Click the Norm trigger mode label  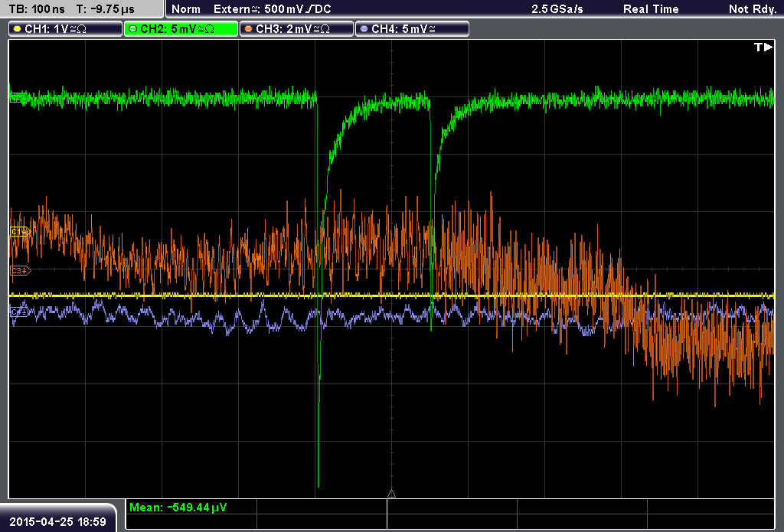click(185, 9)
